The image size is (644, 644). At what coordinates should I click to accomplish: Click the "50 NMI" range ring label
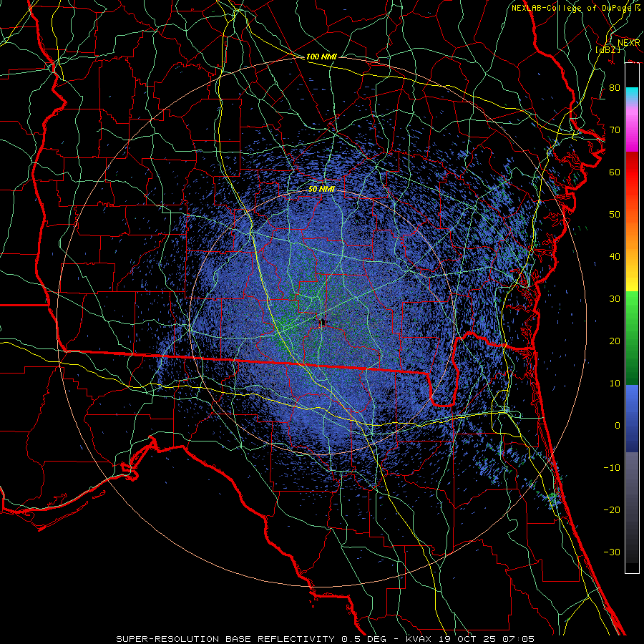coord(321,189)
